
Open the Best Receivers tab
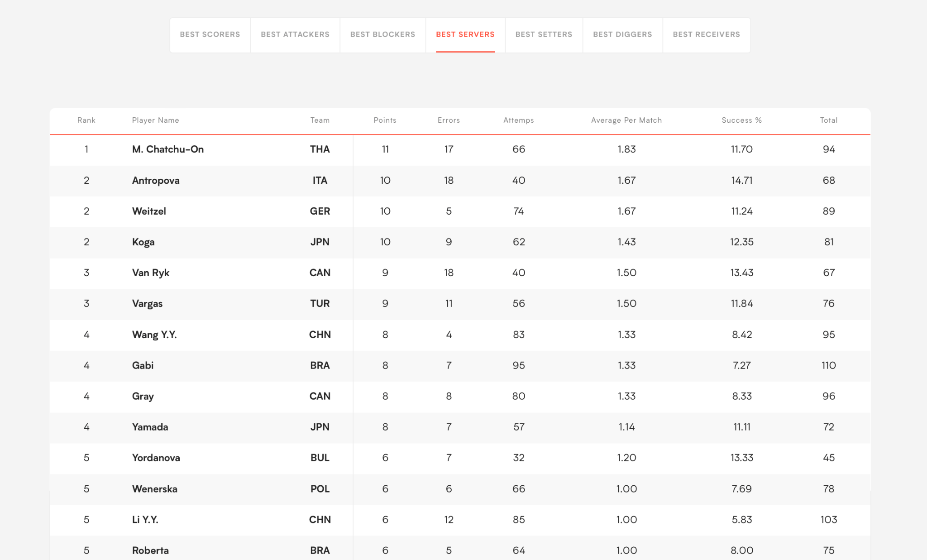click(706, 34)
